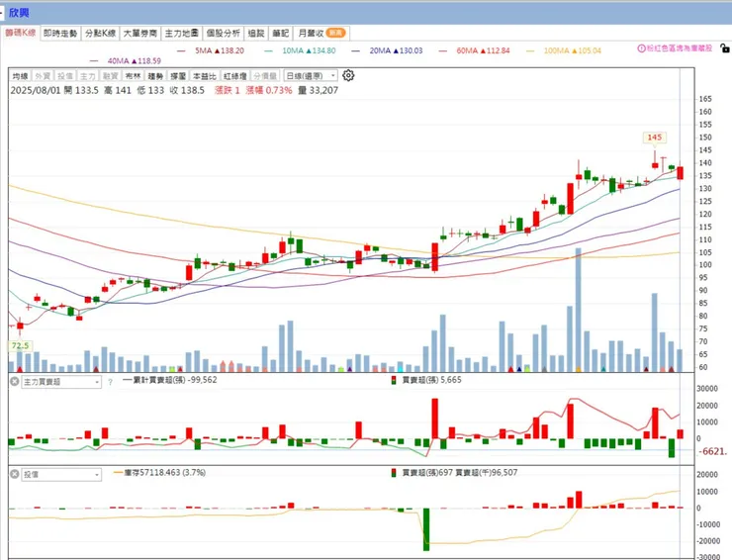This screenshot has height=560, width=732.
Task: Click the question mark help icon
Action: tap(110, 382)
